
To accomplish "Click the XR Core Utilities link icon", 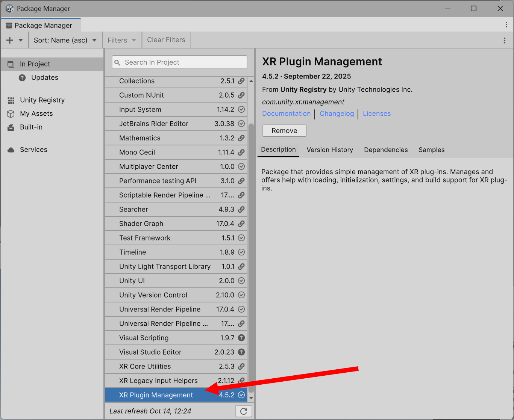I will point(241,366).
